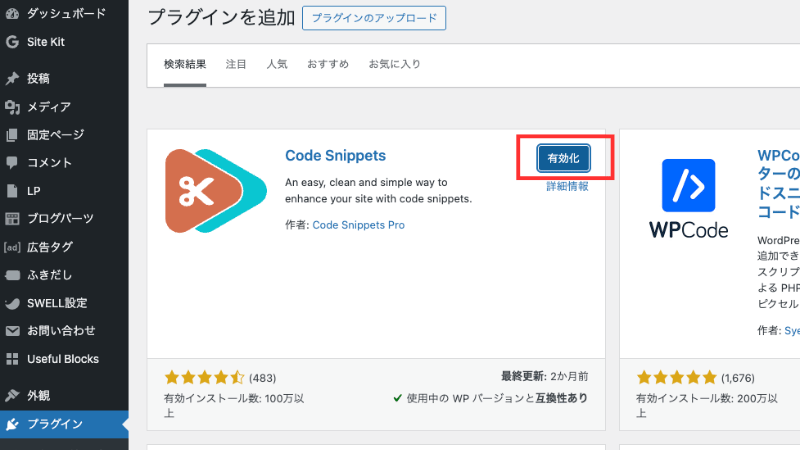Click the pin icon next to 投稿
This screenshot has height=450, width=800.
(12, 78)
